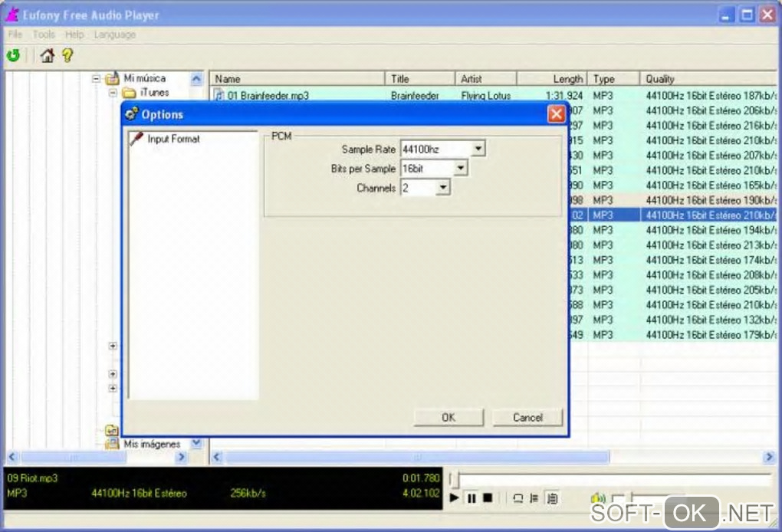Sort by the Type column header
Viewport: 782px width, 532px height.
(613, 79)
